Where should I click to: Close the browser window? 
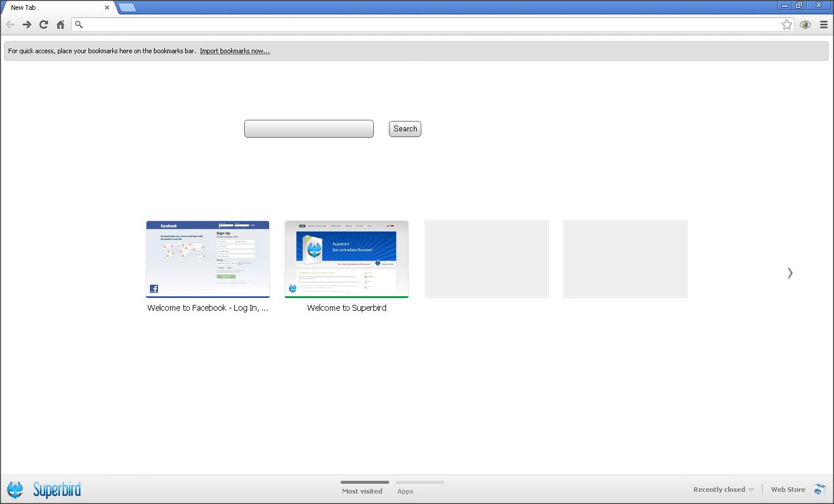[x=819, y=5]
